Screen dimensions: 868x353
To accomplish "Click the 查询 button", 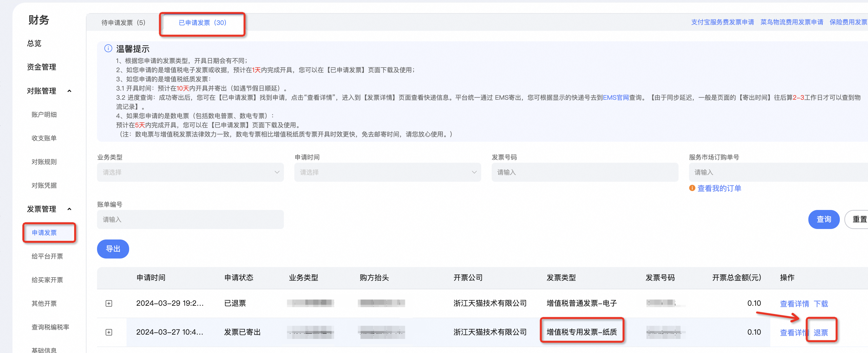I will pyautogui.click(x=823, y=219).
